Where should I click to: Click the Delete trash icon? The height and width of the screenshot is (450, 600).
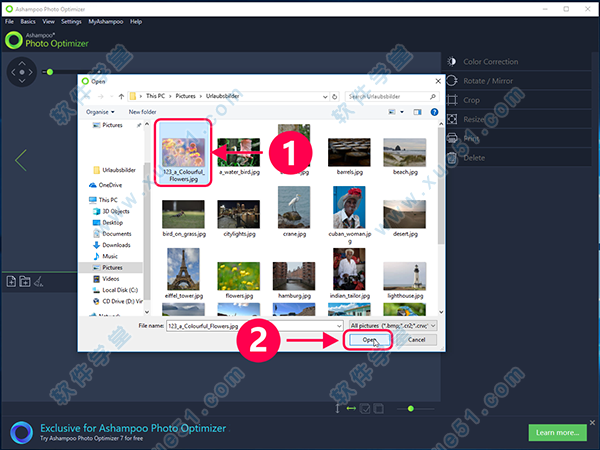(451, 157)
